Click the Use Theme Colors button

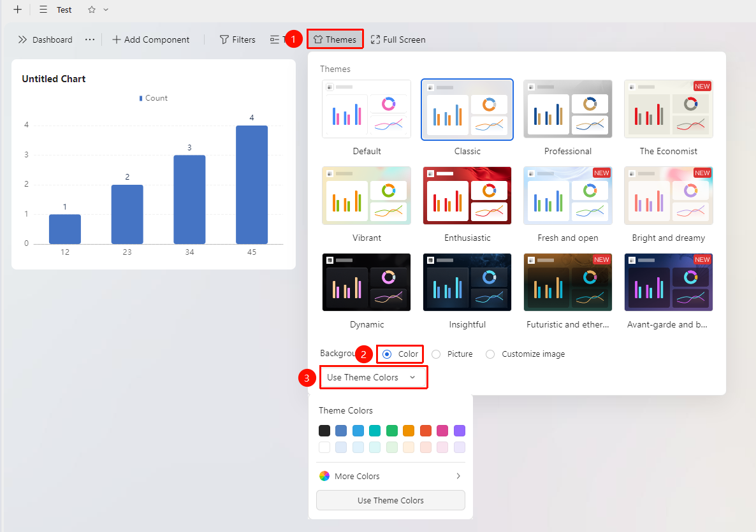[391, 500]
